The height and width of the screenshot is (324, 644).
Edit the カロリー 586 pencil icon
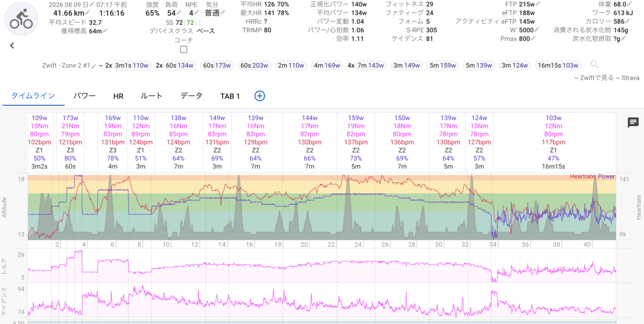[x=627, y=21]
